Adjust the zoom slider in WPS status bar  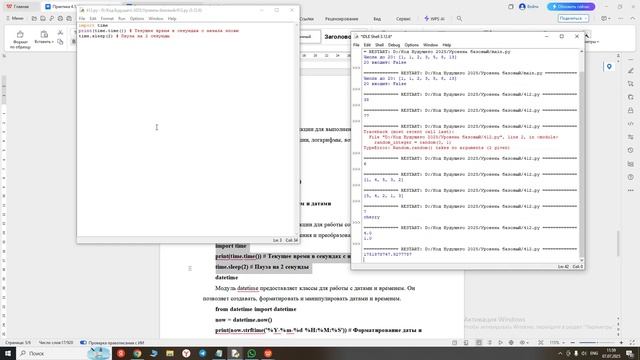(597, 343)
